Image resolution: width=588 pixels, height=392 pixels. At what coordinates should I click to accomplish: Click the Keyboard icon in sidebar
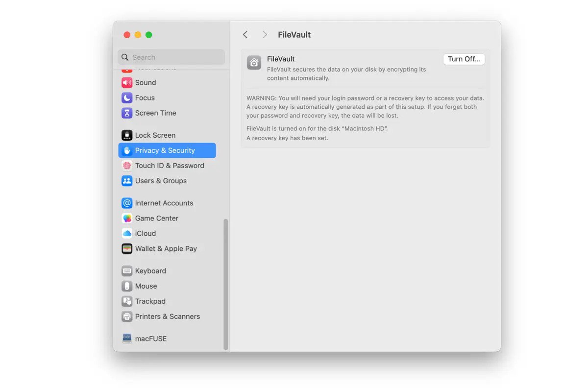tap(127, 271)
